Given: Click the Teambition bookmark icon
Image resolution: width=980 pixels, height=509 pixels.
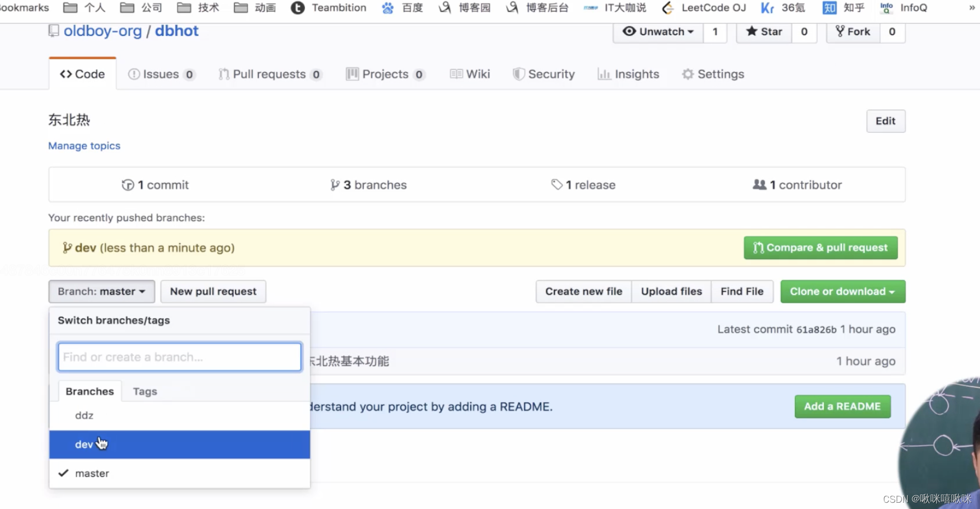Looking at the screenshot, I should pyautogui.click(x=298, y=8).
